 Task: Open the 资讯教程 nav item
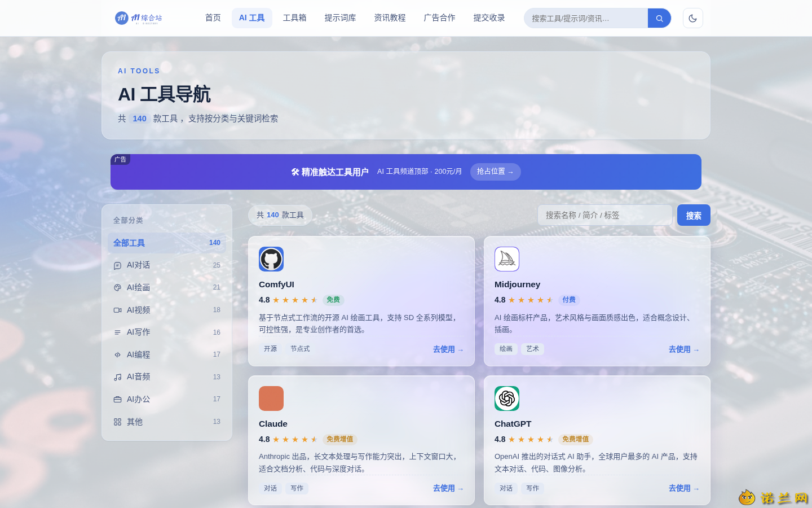coord(390,18)
